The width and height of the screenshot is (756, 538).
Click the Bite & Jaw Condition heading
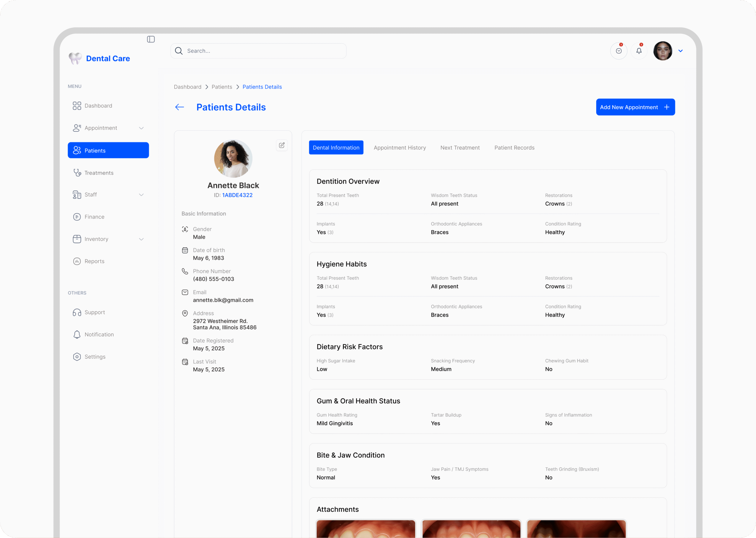(351, 455)
